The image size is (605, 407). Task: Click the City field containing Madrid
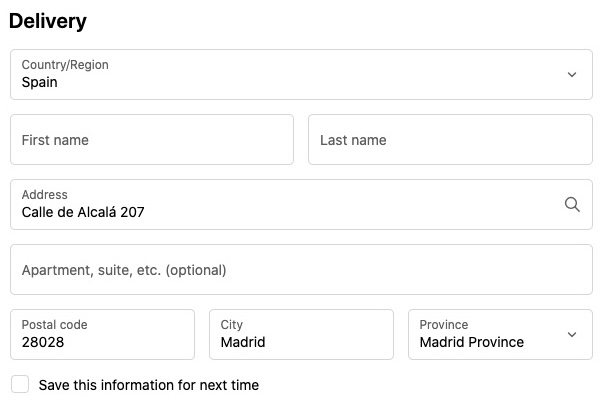pyautogui.click(x=301, y=334)
